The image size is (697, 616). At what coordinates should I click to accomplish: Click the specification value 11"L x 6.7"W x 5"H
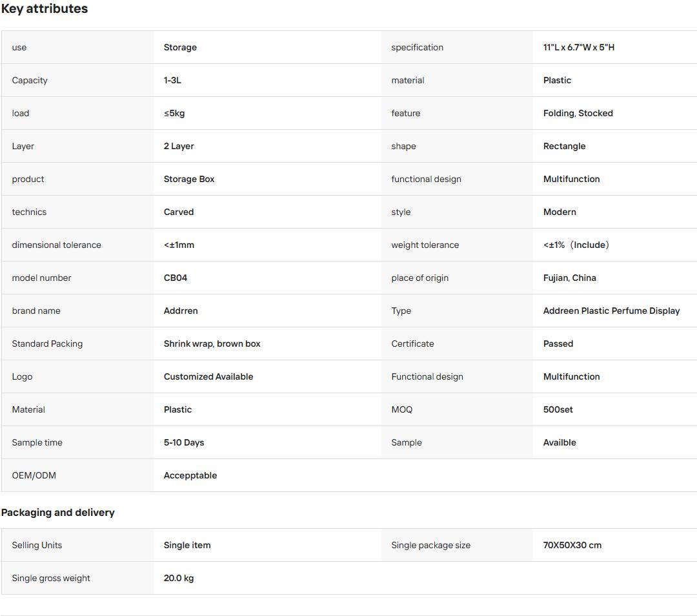point(579,47)
